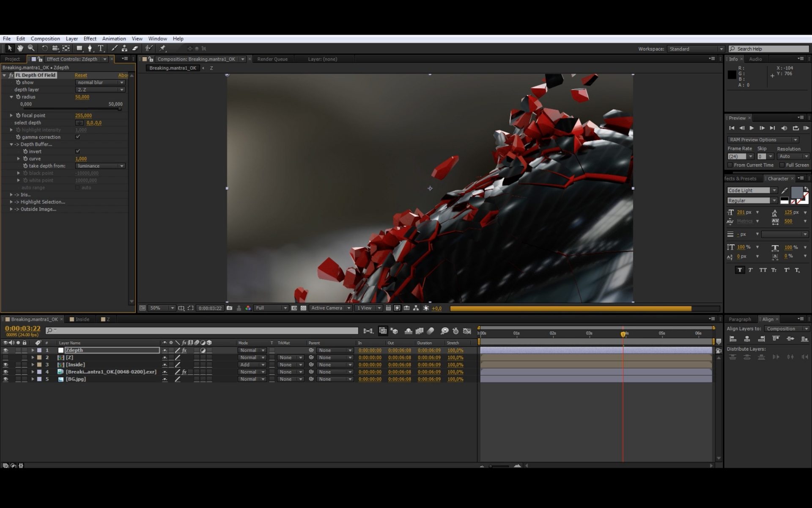Open the Full resolution dropdown
The width and height of the screenshot is (812, 508).
coord(271,308)
